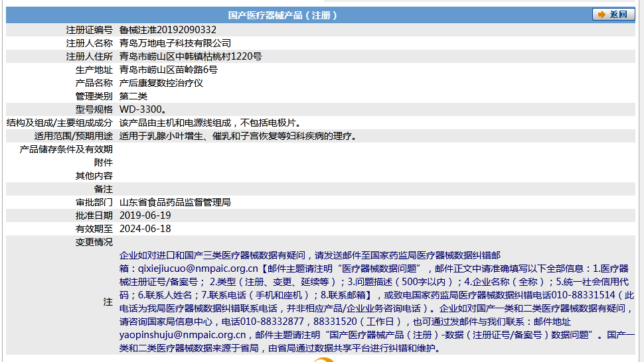Click phone number 010-88332877 in note
Screen dimensions: 644x362
pos(272,322)
